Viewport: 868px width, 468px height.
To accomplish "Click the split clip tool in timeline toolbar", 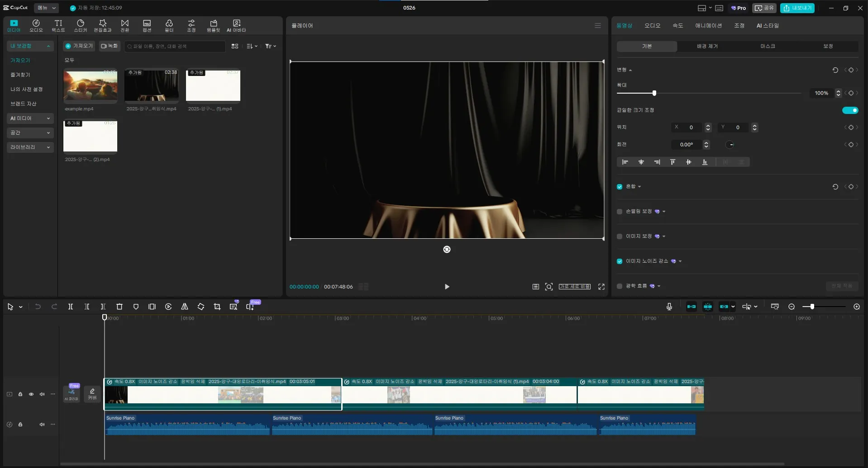I will (x=71, y=307).
